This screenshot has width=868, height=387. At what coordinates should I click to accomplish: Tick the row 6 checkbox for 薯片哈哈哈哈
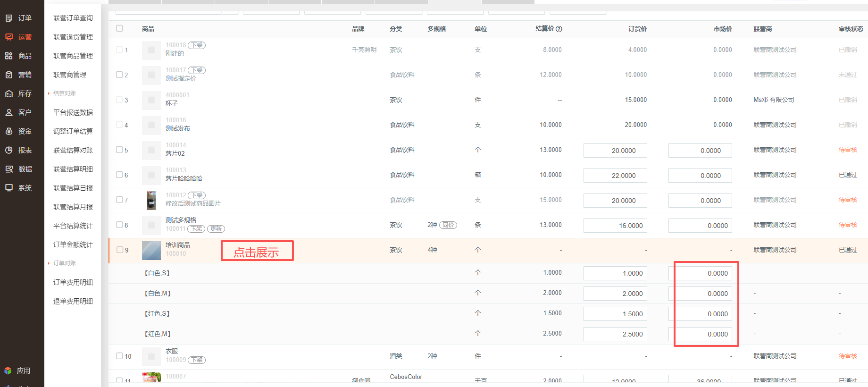[119, 175]
